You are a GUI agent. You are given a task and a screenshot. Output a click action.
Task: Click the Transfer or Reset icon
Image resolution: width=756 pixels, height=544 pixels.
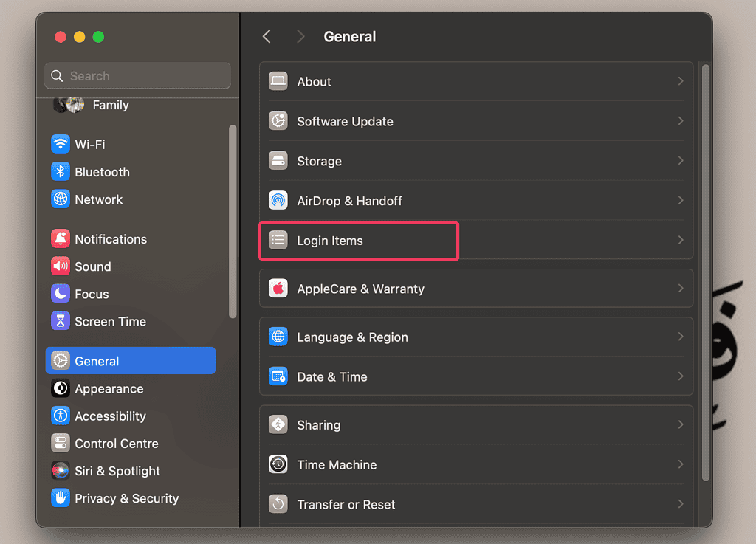(278, 504)
